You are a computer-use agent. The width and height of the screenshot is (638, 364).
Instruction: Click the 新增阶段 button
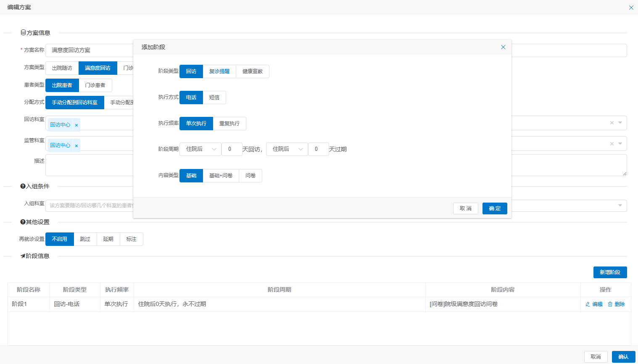click(x=610, y=272)
